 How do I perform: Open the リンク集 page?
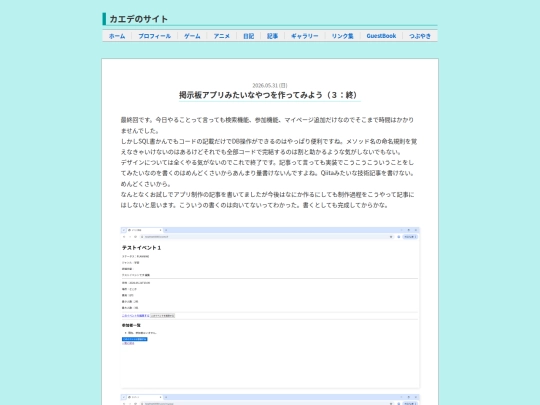[x=342, y=36]
